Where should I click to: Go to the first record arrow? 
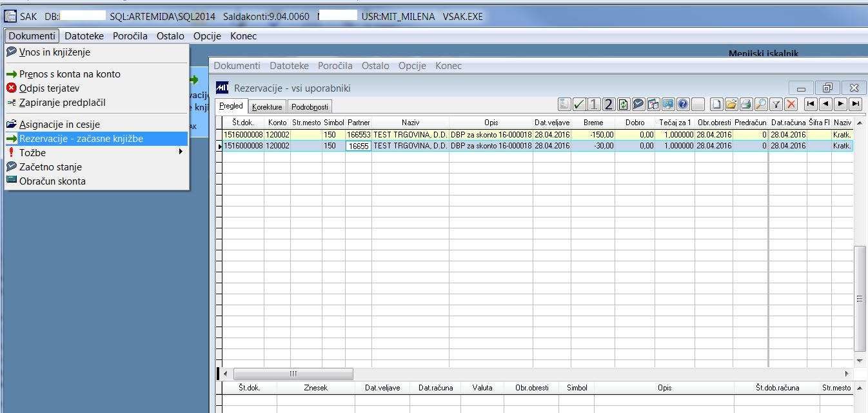pos(811,104)
